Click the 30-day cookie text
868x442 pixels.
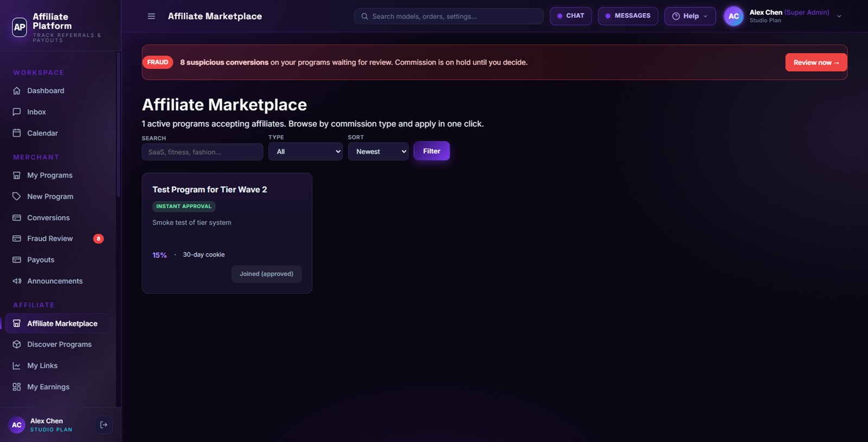click(x=204, y=254)
